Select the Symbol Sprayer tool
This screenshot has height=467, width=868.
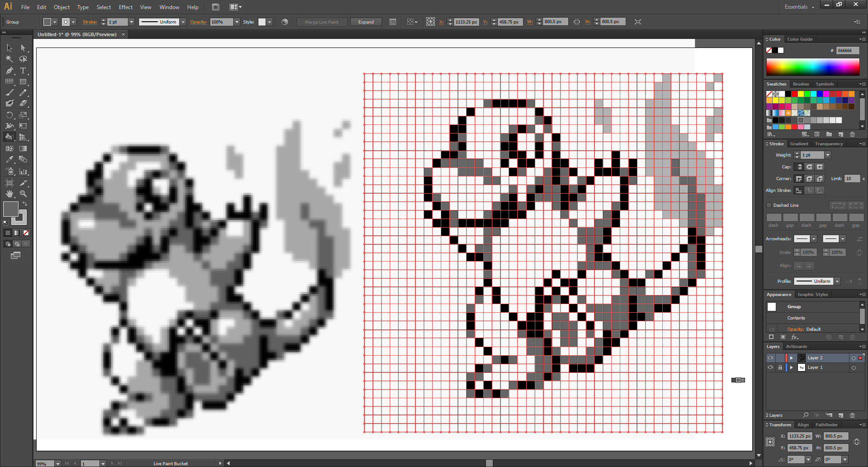(x=9, y=172)
